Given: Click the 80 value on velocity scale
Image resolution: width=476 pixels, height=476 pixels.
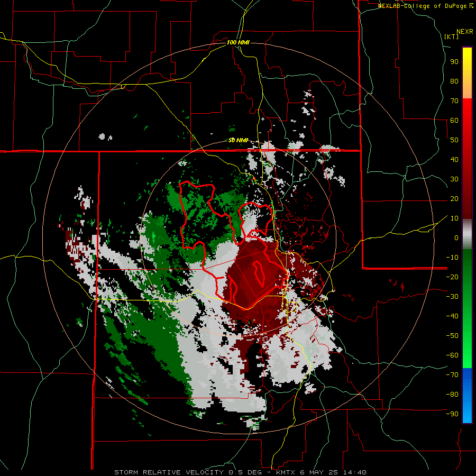Looking at the screenshot, I should (454, 81).
